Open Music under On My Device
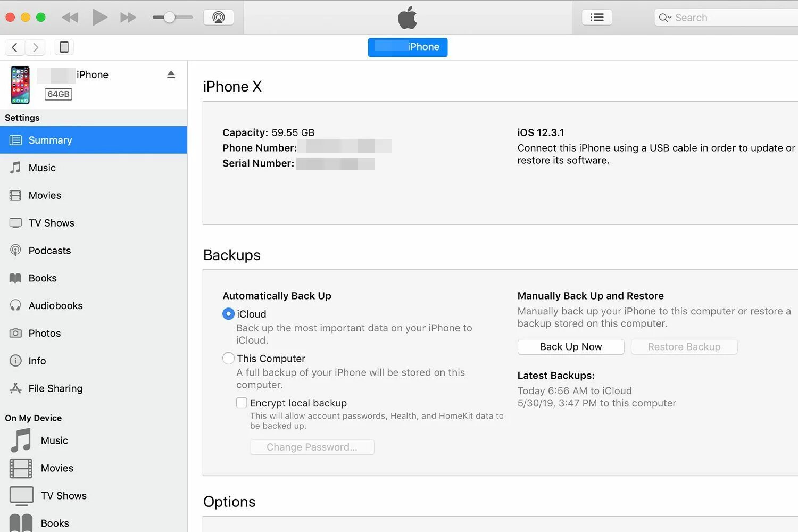 94,440
